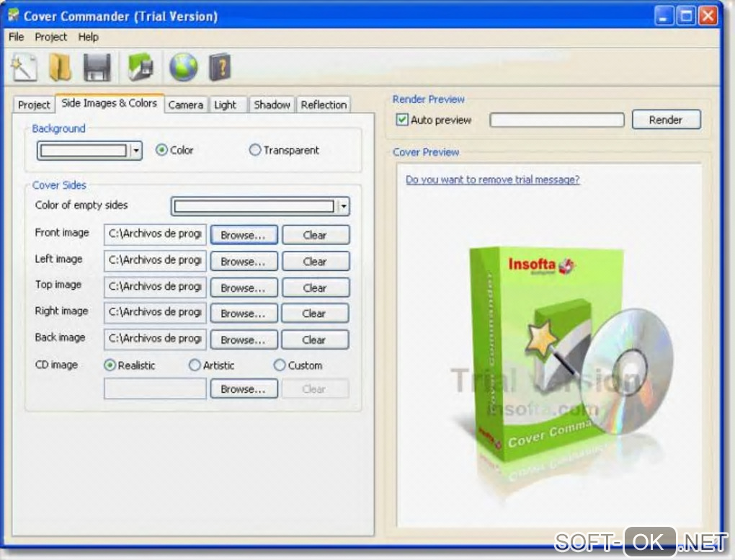This screenshot has width=735, height=560.
Task: Expand the Color of empty sides dropdown arrow
Action: (344, 206)
